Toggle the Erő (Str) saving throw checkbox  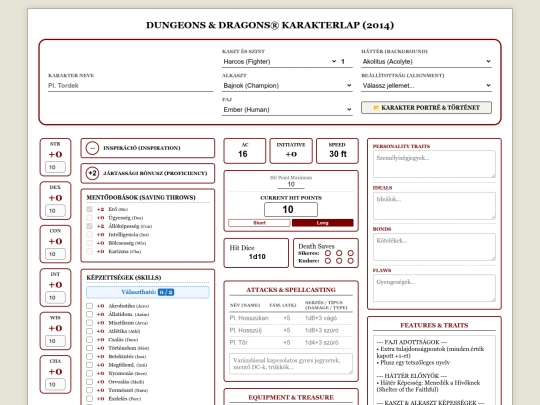pos(90,209)
